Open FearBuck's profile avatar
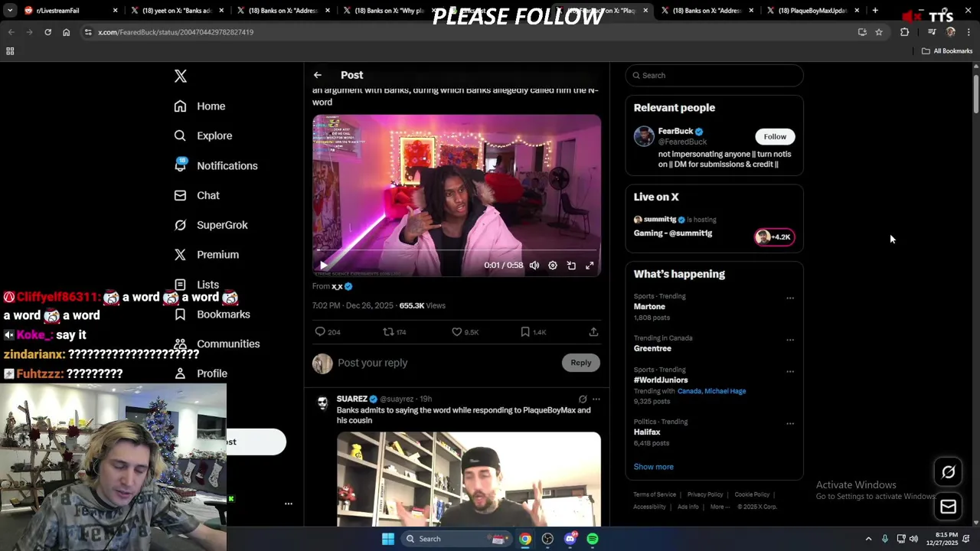This screenshot has width=980, height=551. 644,136
